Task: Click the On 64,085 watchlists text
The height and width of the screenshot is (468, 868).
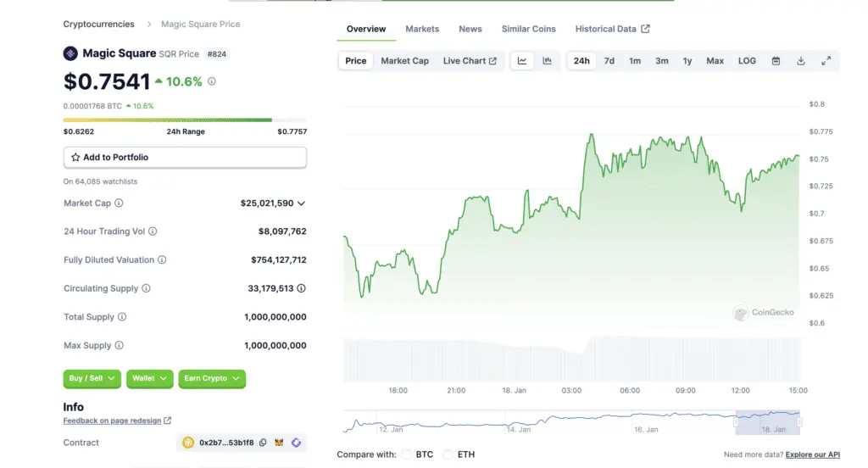Action: pyautogui.click(x=100, y=181)
